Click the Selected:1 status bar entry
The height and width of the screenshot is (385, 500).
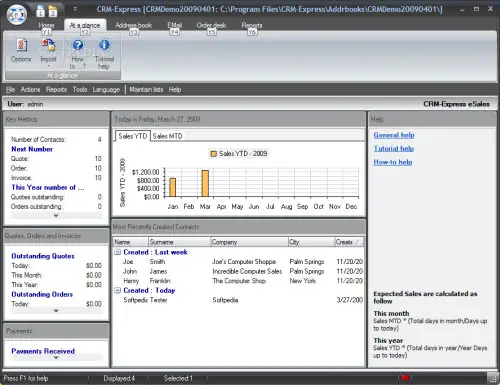[178, 378]
